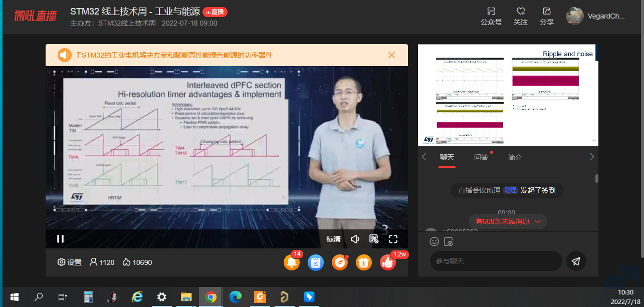Open the Calculator taskbar icon
The image size is (644, 307).
click(88, 297)
